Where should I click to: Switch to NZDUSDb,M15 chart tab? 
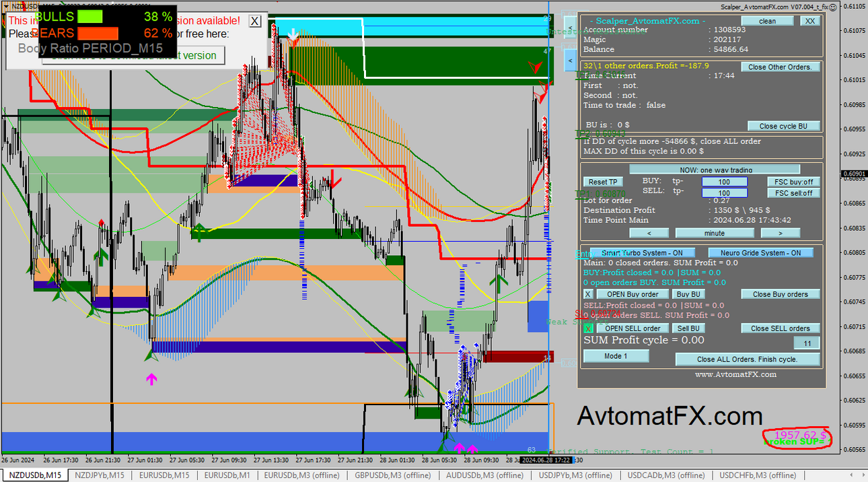click(x=34, y=475)
